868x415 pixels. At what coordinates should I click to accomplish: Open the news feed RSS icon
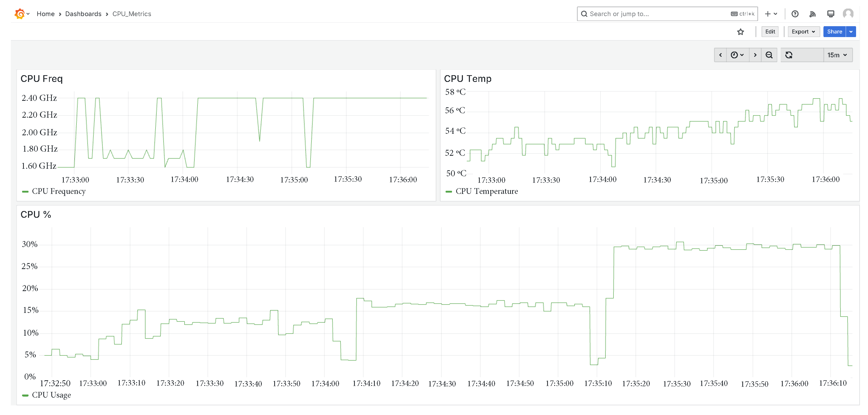[812, 14]
